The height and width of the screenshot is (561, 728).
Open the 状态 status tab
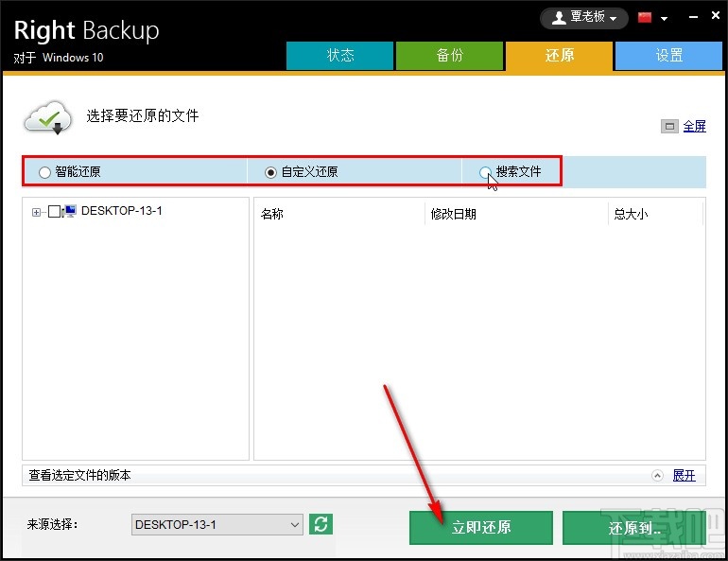pyautogui.click(x=339, y=56)
